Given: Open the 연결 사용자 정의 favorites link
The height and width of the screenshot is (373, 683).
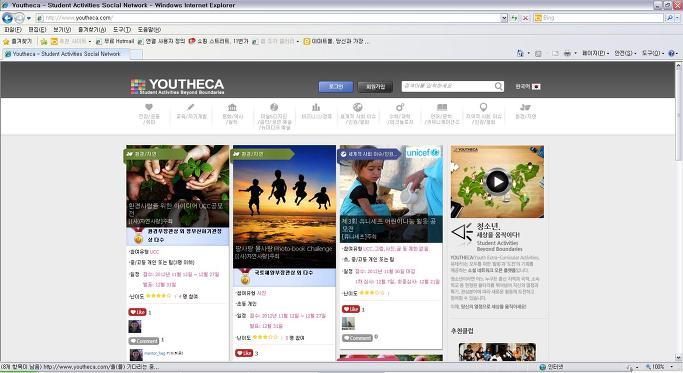Looking at the screenshot, I should (162, 41).
